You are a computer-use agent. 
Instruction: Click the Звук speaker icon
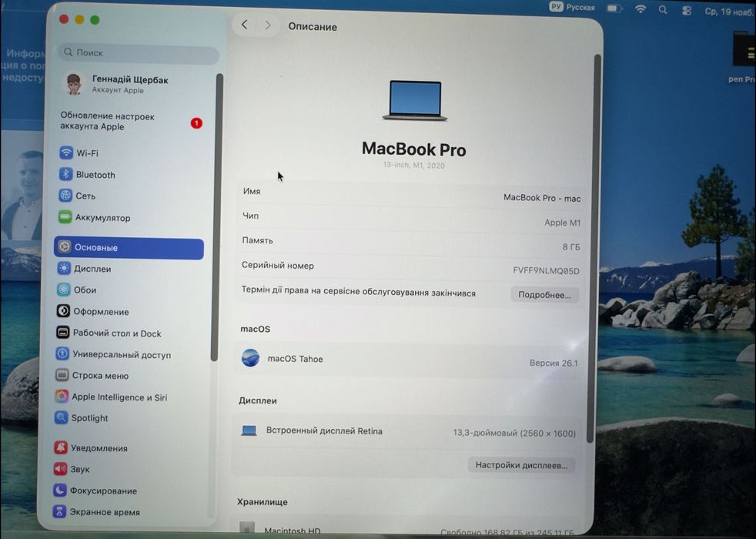pyautogui.click(x=60, y=469)
